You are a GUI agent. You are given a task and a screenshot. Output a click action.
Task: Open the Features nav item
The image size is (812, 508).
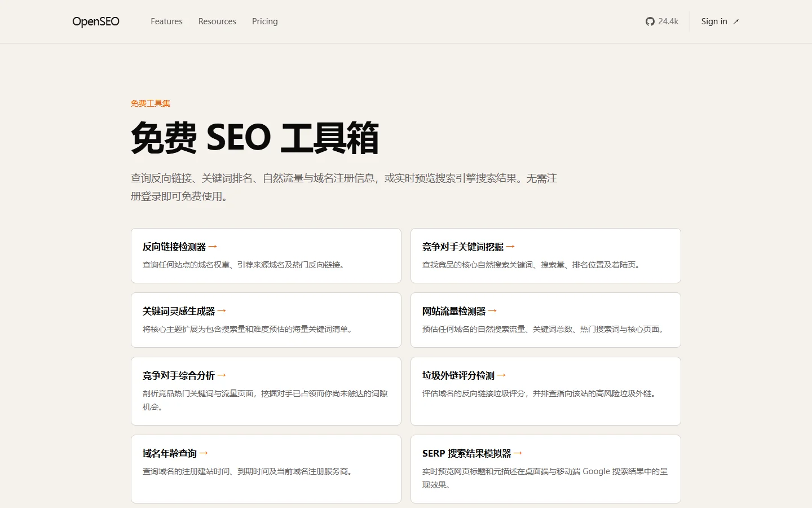[166, 21]
